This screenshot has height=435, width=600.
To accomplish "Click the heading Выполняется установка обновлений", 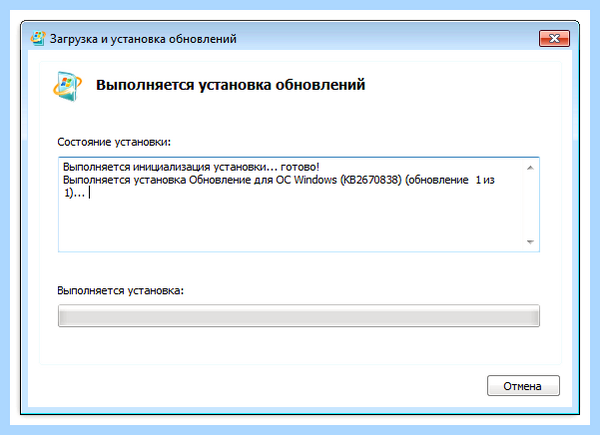I will tap(230, 85).
